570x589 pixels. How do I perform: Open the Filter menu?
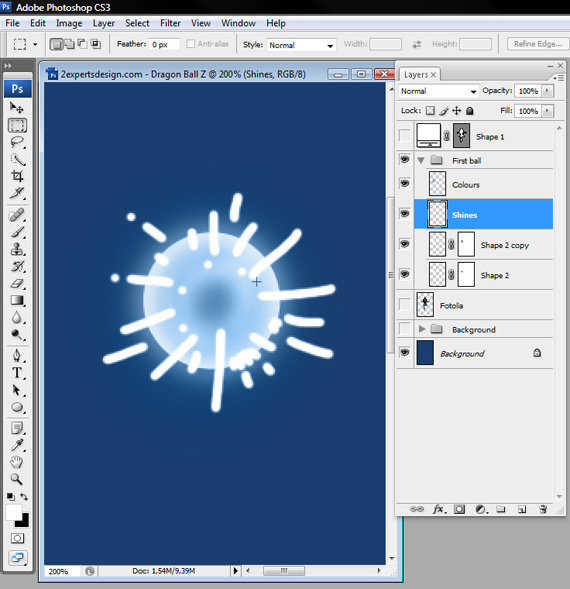coord(170,23)
